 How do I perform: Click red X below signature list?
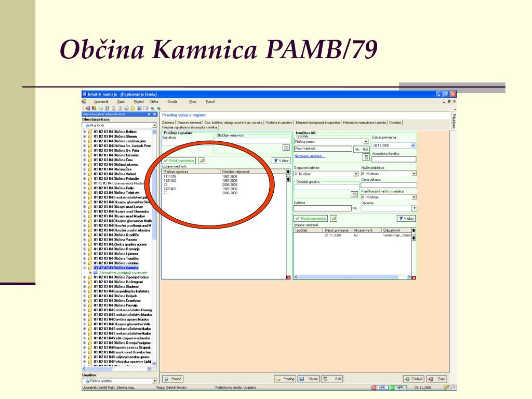coord(288,277)
